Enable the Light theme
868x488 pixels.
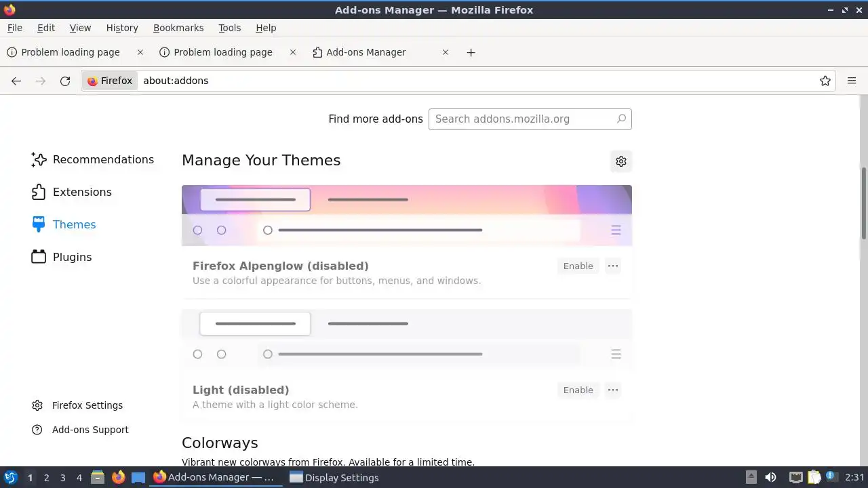(x=578, y=390)
